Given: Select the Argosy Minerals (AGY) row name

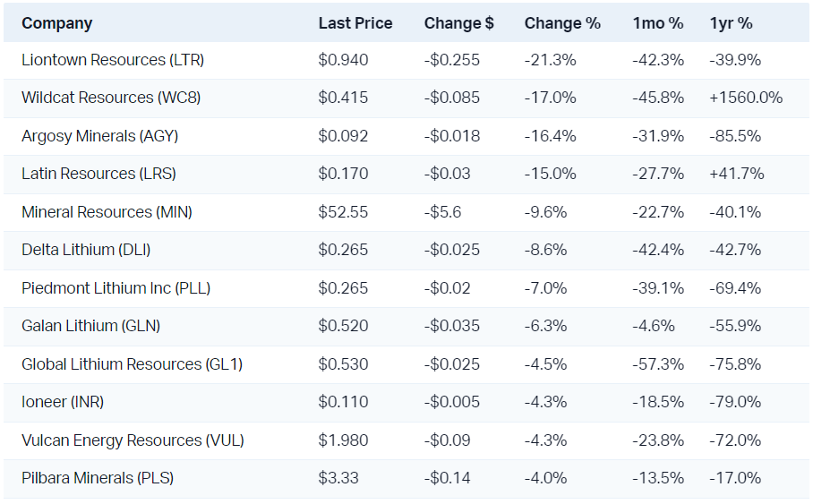Looking at the screenshot, I should pos(99,136).
